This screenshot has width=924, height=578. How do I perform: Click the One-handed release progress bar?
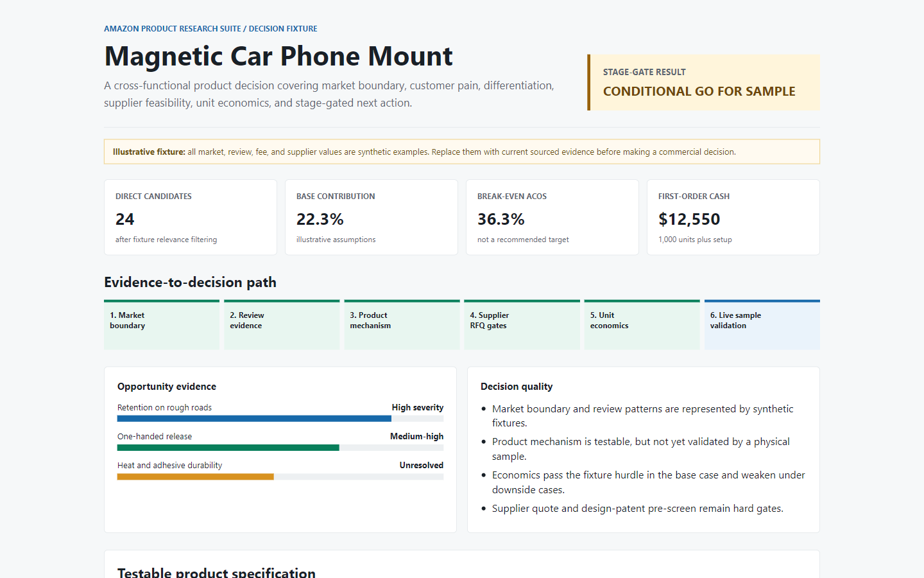click(280, 448)
